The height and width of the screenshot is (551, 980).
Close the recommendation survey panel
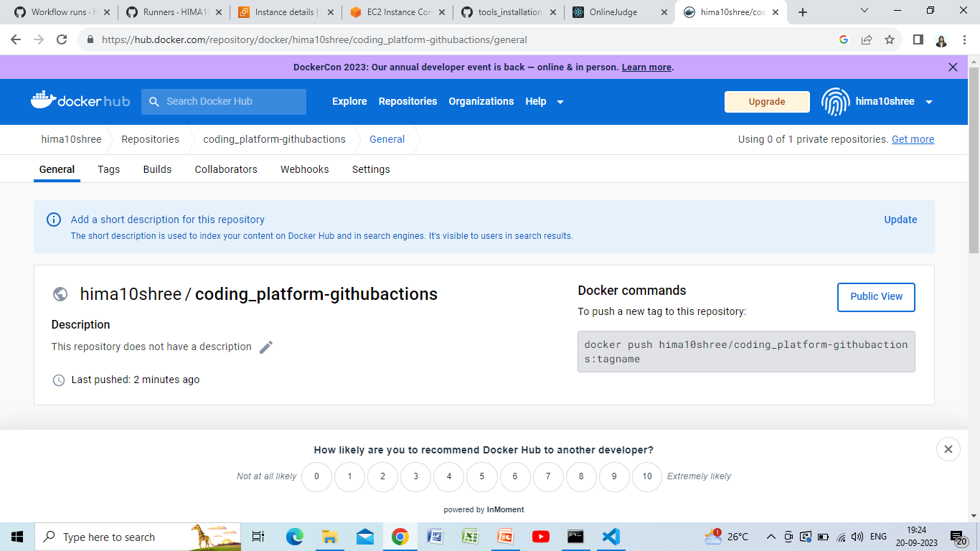(948, 449)
